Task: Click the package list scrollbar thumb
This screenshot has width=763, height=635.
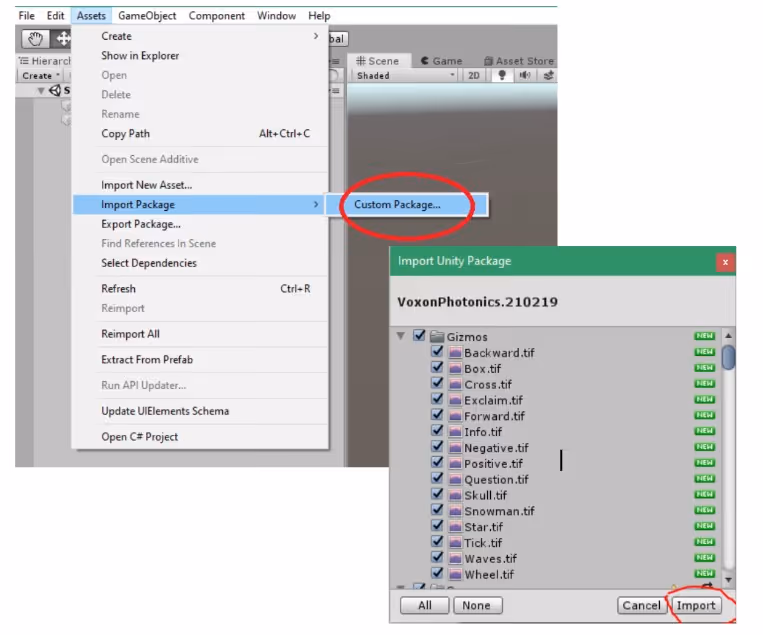Action: pyautogui.click(x=728, y=358)
